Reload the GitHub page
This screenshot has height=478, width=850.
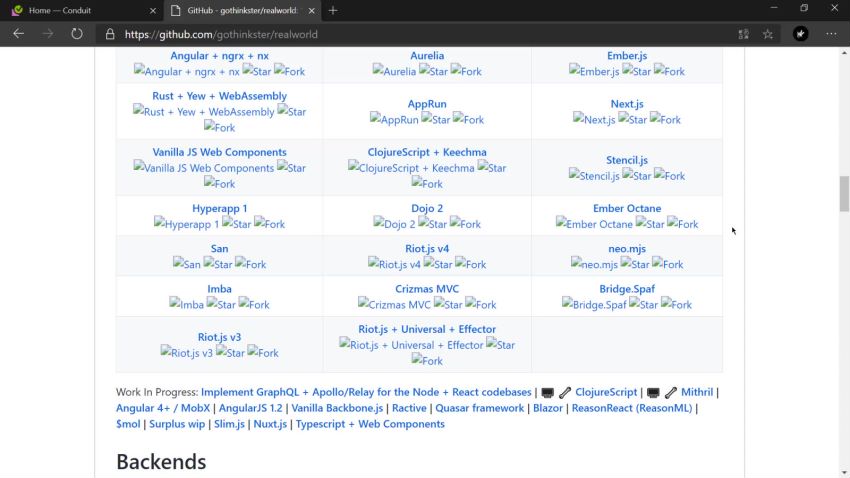click(76, 34)
